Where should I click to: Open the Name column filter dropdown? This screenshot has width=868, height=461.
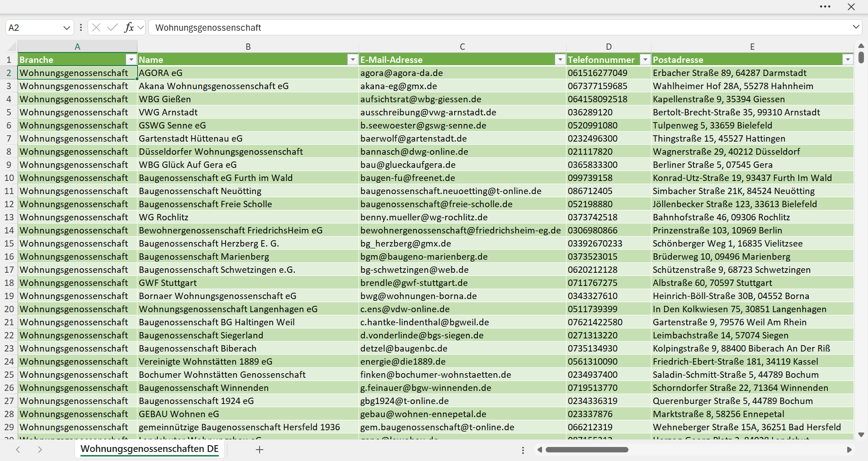(x=353, y=60)
